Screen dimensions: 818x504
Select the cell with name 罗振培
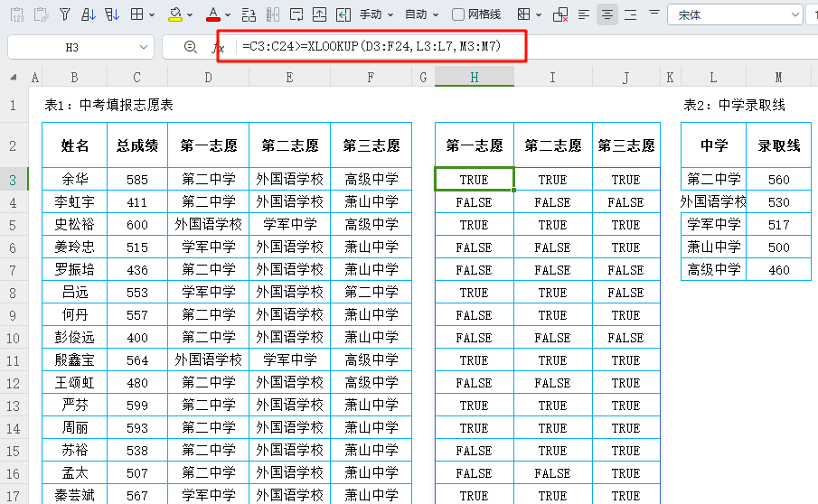(75, 269)
